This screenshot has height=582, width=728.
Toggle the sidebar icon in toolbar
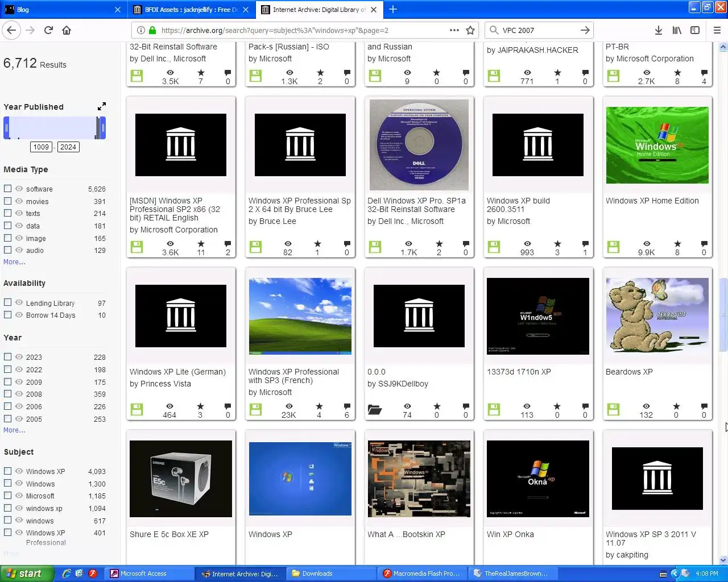pos(695,30)
